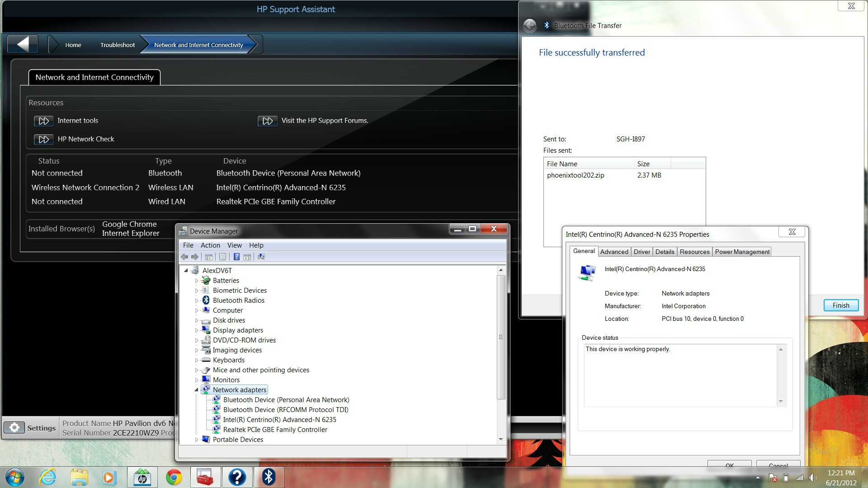Viewport: 868px width, 488px height.
Task: Click the blue Help toolbar icon in Device Manager
Action: (x=236, y=257)
